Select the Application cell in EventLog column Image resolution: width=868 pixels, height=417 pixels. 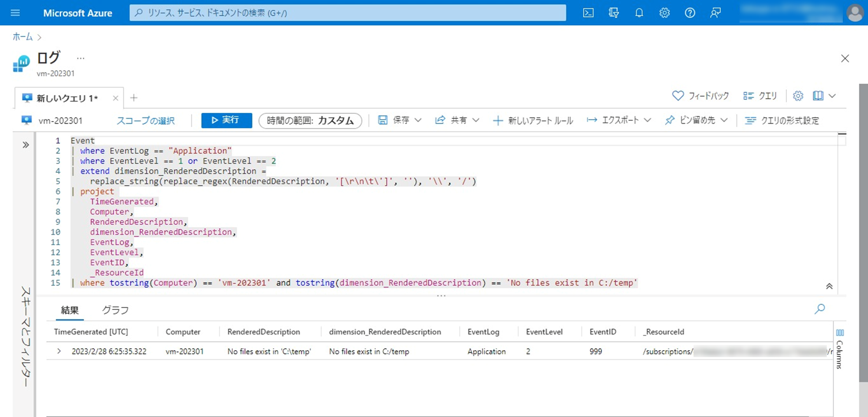(x=487, y=351)
